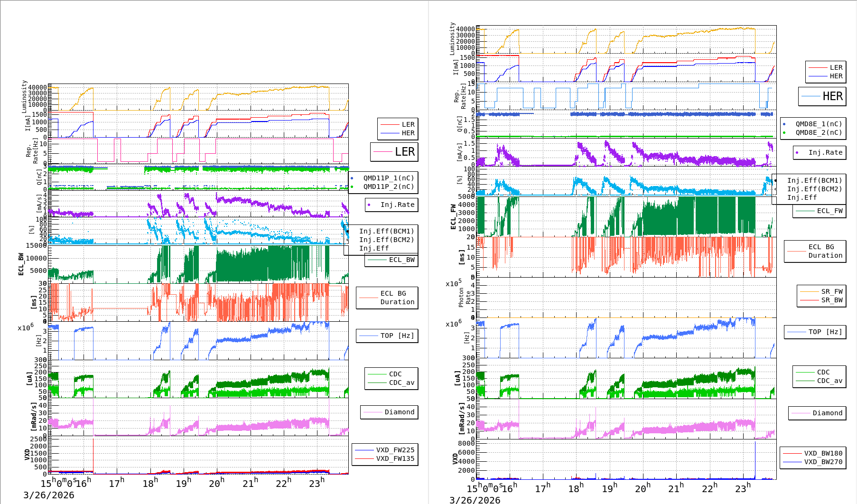Click the ECL_BW y-axis title
This screenshot has height=504, width=857.
pos(21,264)
